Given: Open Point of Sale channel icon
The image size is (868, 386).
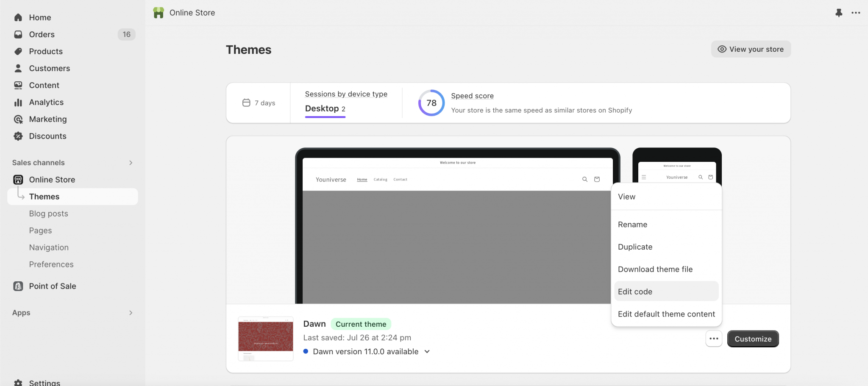Looking at the screenshot, I should (18, 286).
